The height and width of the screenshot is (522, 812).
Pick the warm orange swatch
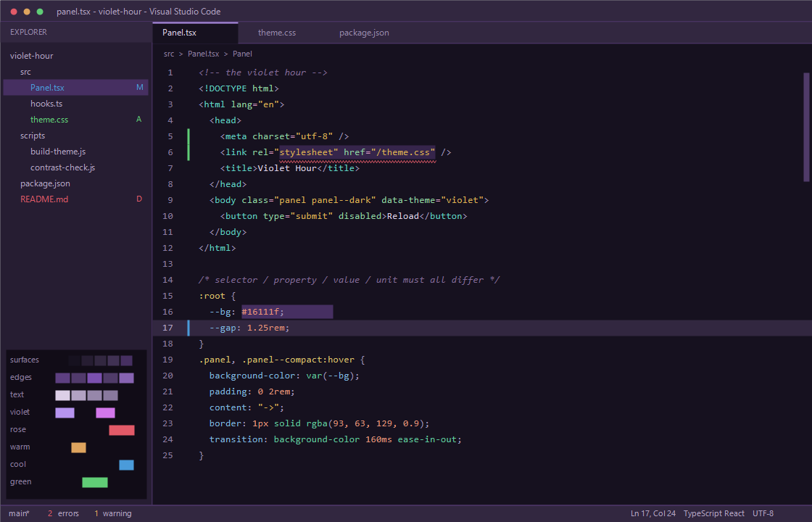(79, 447)
